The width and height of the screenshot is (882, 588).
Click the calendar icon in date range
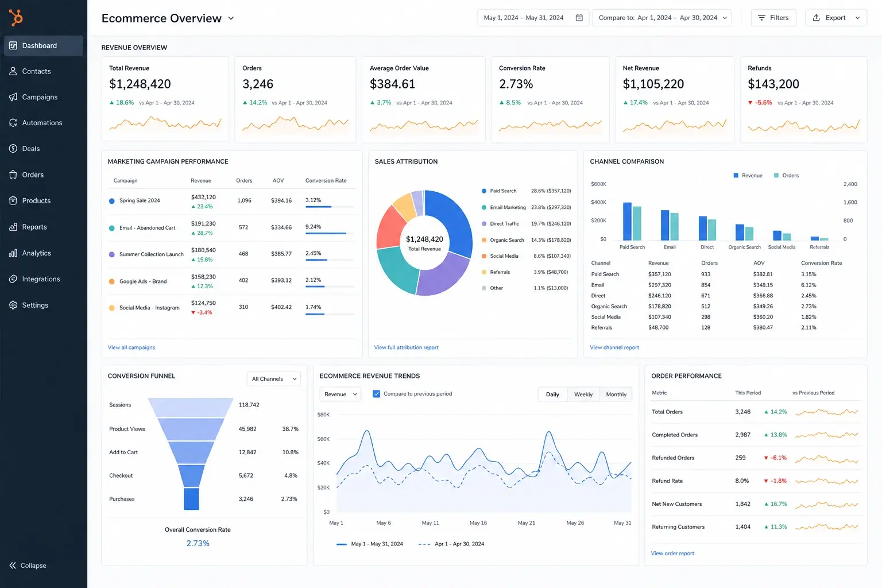pyautogui.click(x=579, y=18)
